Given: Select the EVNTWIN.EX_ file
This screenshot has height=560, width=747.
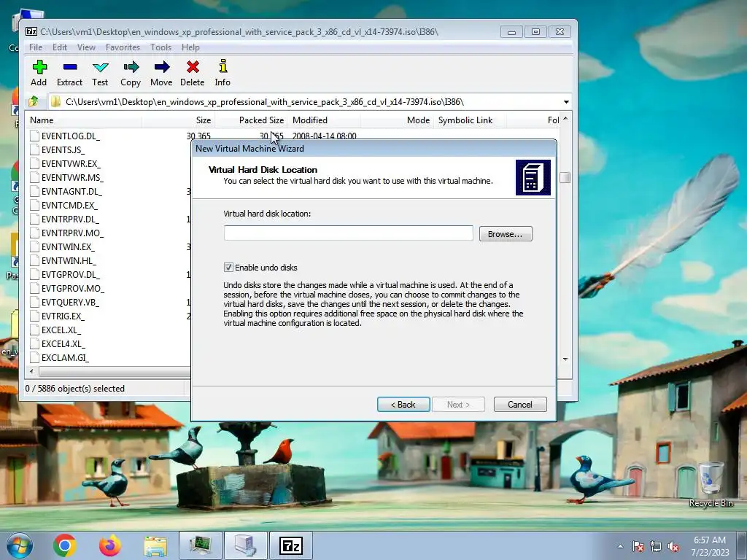Looking at the screenshot, I should coord(68,246).
